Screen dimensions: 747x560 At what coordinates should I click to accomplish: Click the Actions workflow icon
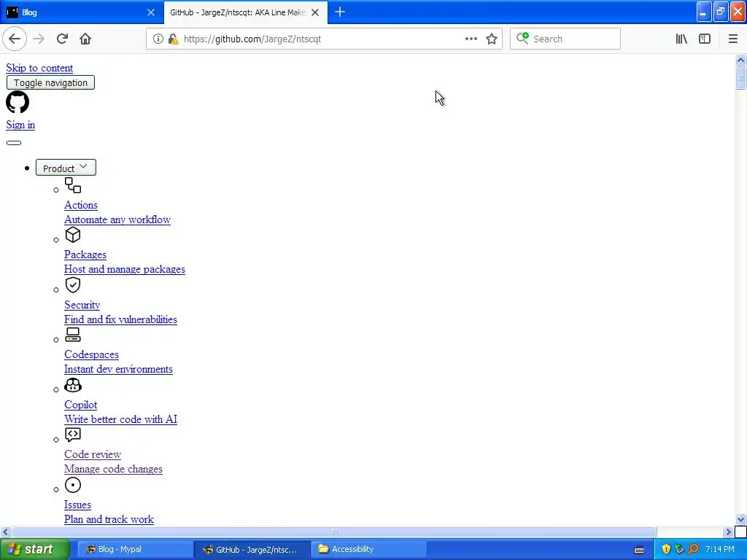(73, 185)
